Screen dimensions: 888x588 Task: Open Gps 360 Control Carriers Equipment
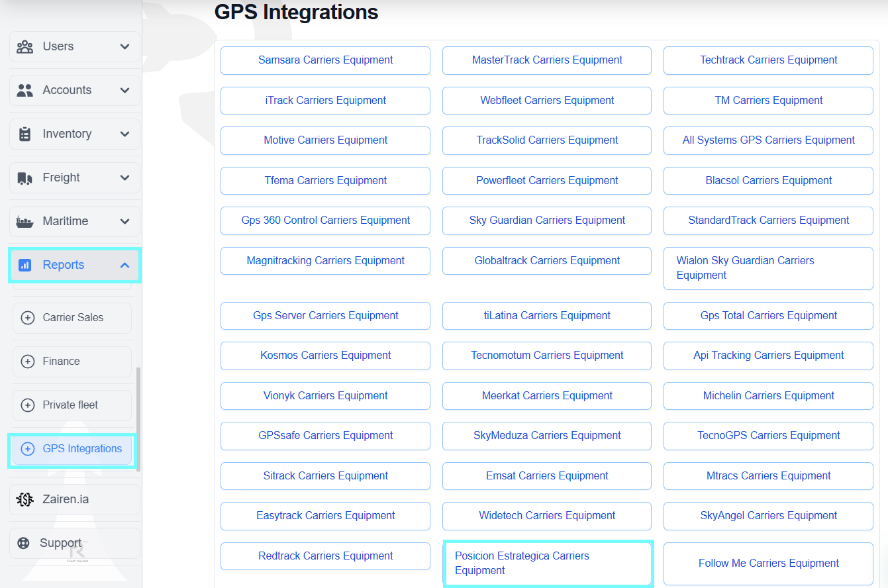(x=325, y=220)
